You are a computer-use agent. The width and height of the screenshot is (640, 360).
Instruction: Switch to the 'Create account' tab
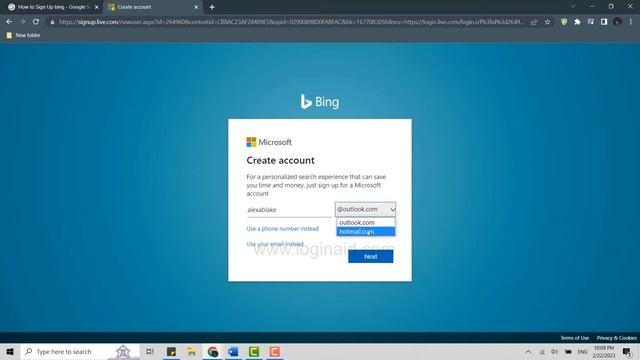coord(152,7)
